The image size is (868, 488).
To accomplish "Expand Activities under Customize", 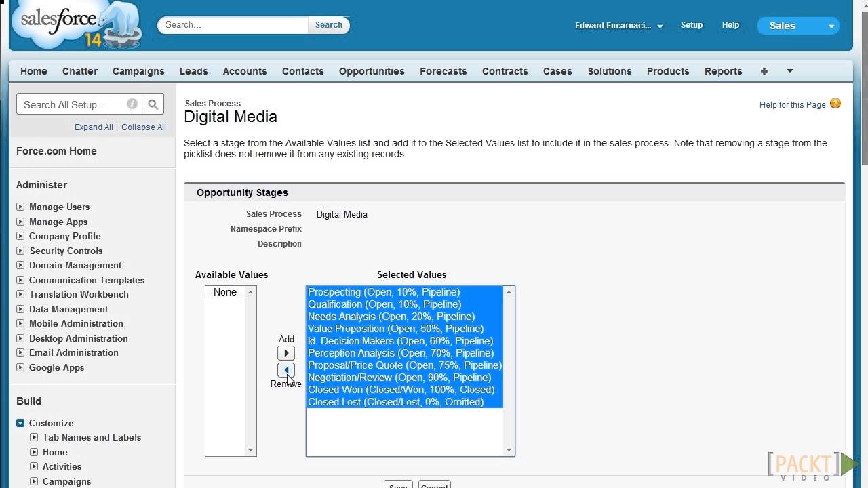I will pos(34,466).
